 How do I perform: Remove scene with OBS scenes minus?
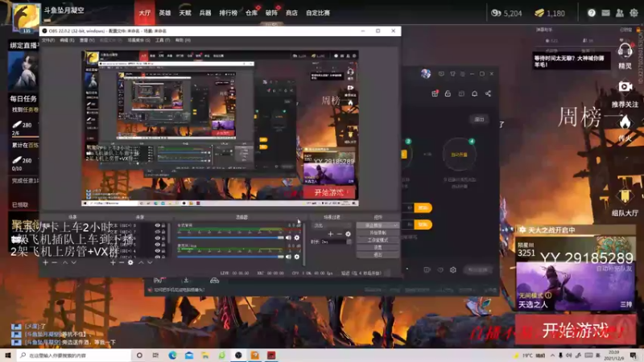[55, 262]
